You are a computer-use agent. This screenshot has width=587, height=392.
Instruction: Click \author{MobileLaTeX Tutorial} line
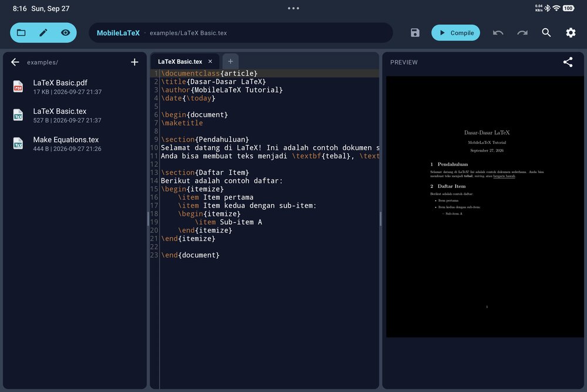[222, 90]
